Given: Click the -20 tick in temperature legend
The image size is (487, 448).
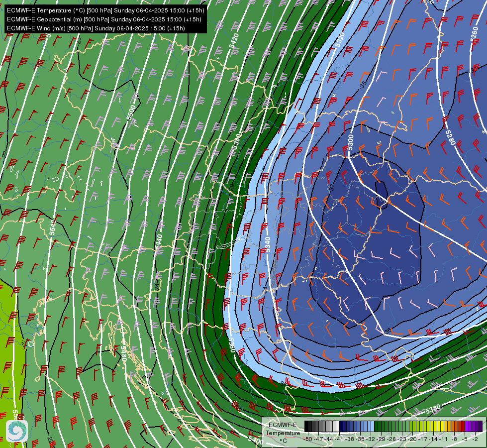Looking at the screenshot, I should coord(413,439).
